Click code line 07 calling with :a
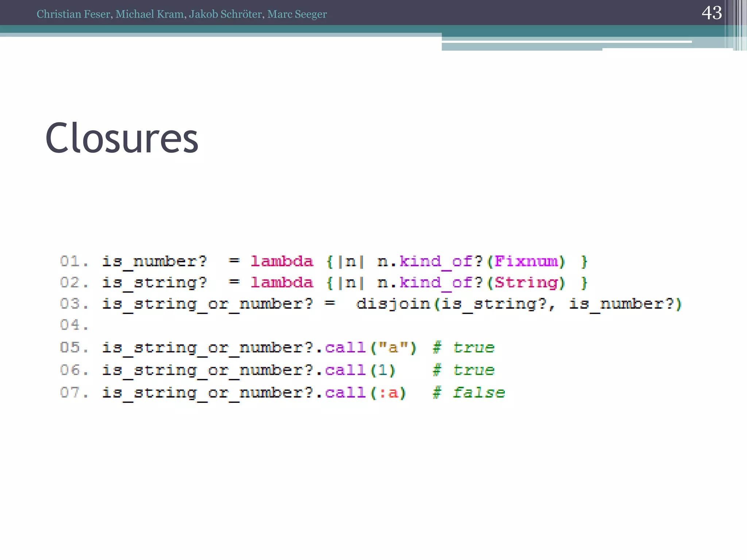This screenshot has width=747, height=560. coord(282,393)
